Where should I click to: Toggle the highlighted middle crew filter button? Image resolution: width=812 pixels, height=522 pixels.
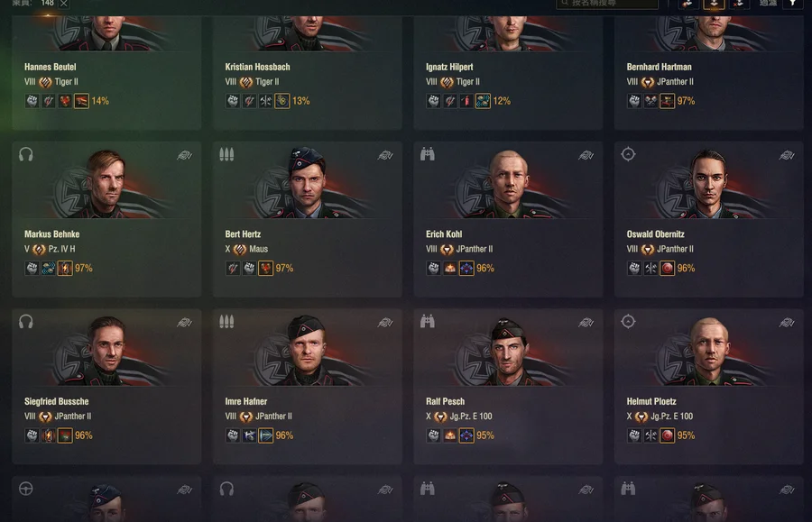point(714,5)
